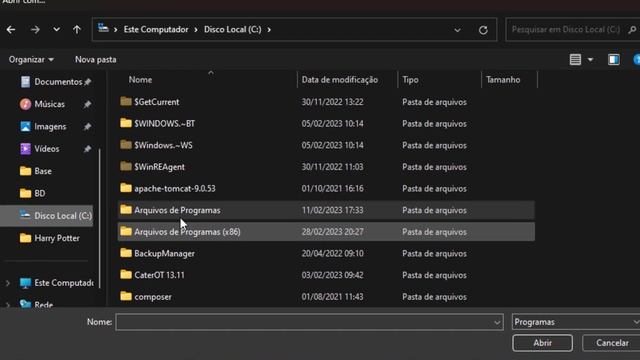Go forward with the right arrow button
This screenshot has width=640, height=360.
[35, 29]
